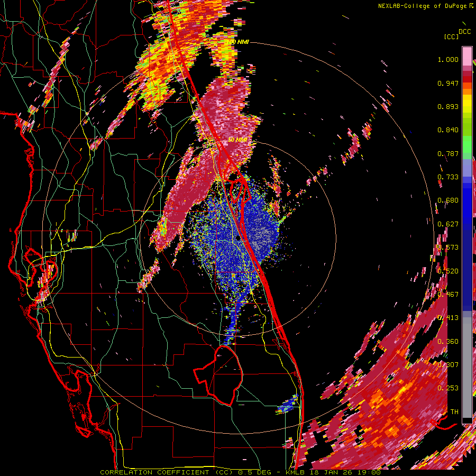Select the 1.000 legend value
476x476 pixels.
pos(448,59)
